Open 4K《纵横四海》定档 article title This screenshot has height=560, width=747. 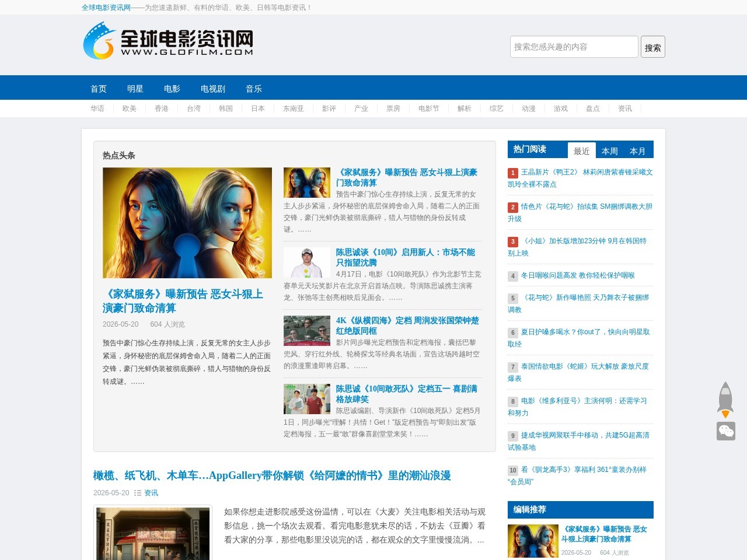coord(407,325)
